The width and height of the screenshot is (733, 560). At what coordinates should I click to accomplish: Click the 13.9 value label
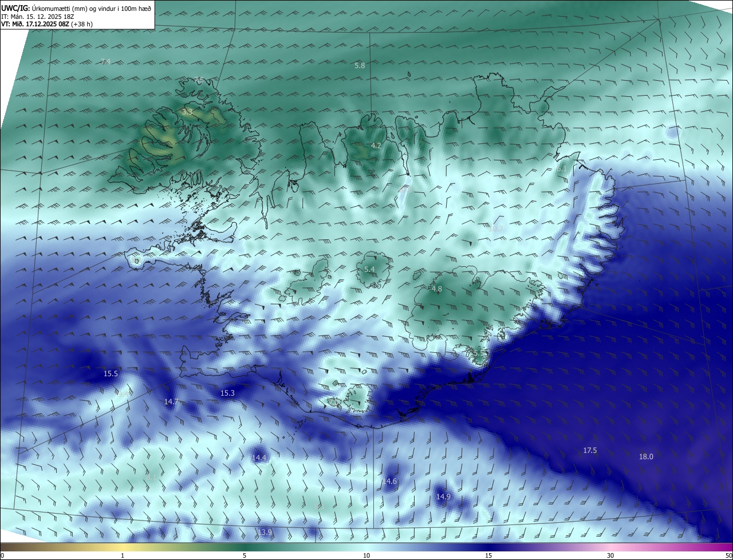pos(265,533)
